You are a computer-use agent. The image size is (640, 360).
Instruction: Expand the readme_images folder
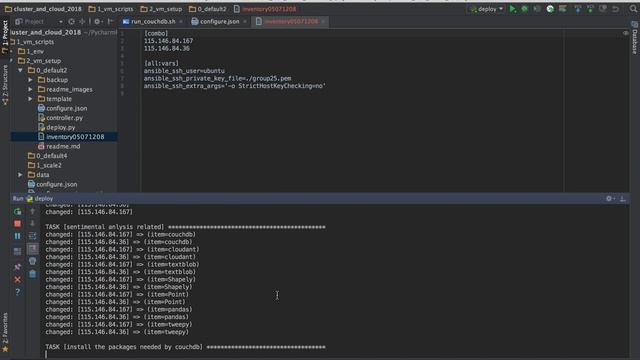click(x=31, y=89)
